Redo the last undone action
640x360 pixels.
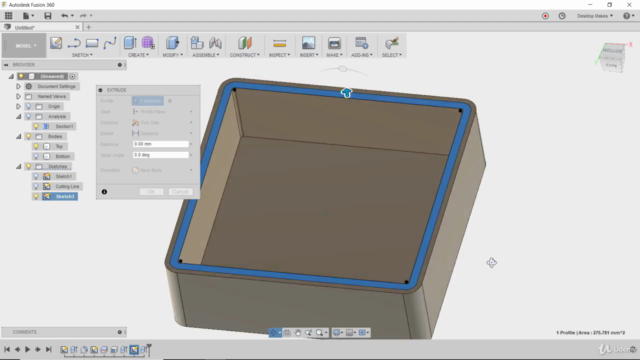pyautogui.click(x=83, y=16)
